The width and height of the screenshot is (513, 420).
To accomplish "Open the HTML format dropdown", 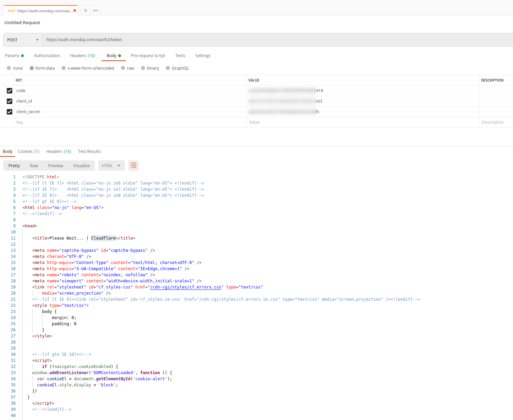I will (x=111, y=166).
